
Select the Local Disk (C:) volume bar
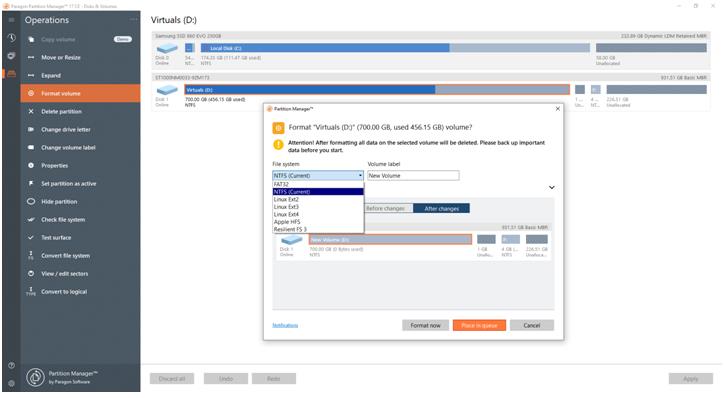pos(395,48)
